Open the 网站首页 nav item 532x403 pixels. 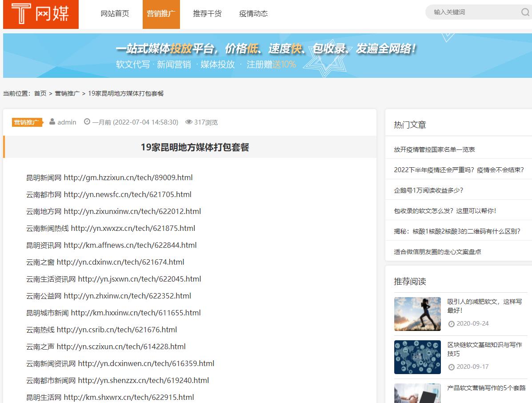(x=115, y=14)
